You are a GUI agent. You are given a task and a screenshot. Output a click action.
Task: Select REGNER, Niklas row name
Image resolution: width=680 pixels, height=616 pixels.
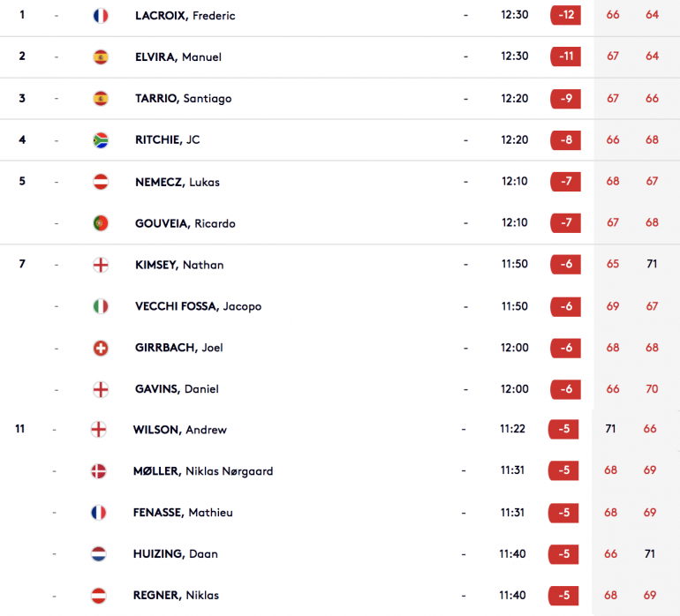[x=176, y=595]
